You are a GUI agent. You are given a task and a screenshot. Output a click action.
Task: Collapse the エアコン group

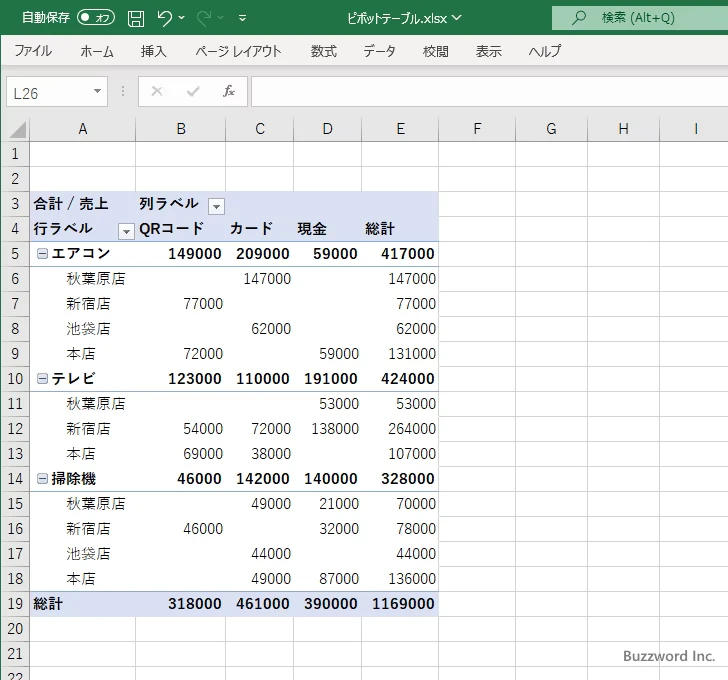pyautogui.click(x=42, y=253)
